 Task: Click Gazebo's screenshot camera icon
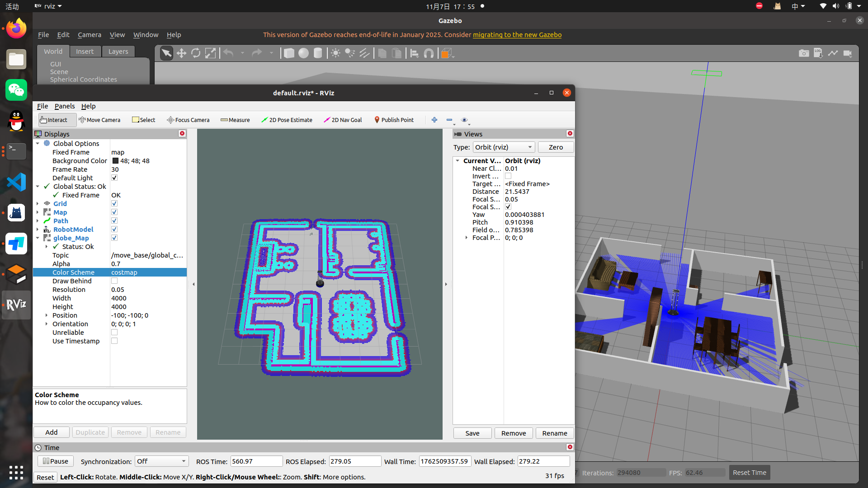tap(803, 53)
